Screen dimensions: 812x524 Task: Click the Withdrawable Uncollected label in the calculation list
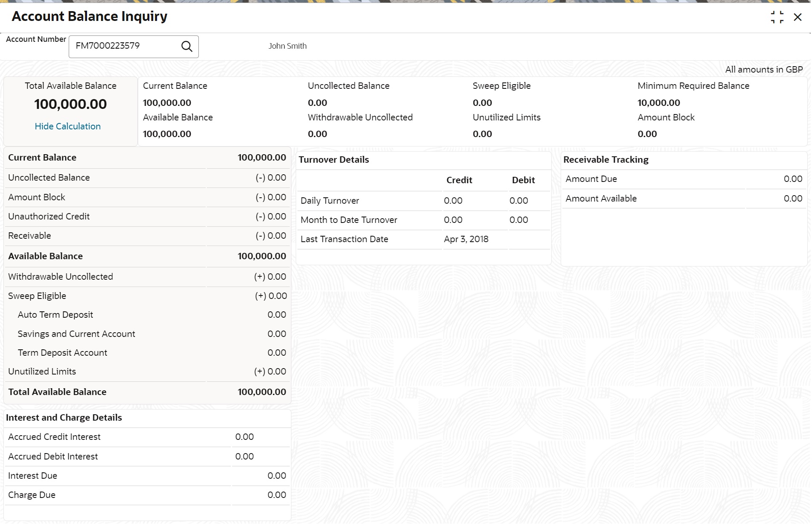click(x=61, y=277)
